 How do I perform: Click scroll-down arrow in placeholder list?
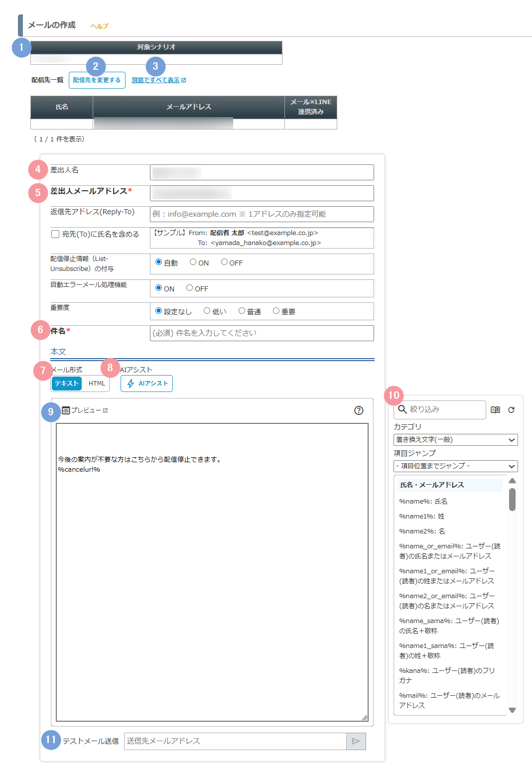512,710
